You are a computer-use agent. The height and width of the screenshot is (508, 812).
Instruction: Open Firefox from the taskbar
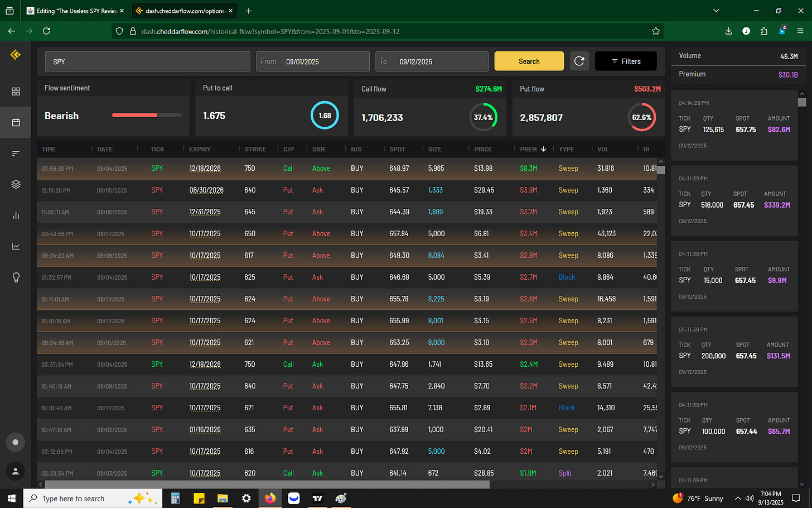270,498
